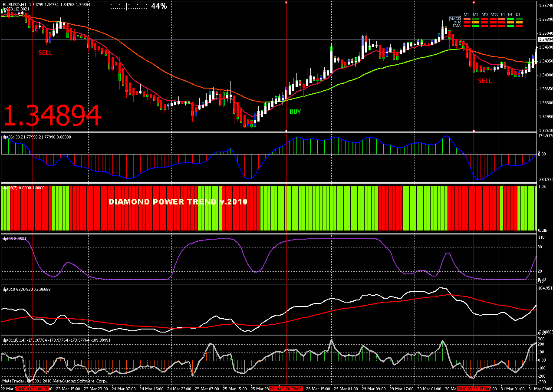Select the current price tag on price axis
This screenshot has height=392, width=553.
point(544,39)
